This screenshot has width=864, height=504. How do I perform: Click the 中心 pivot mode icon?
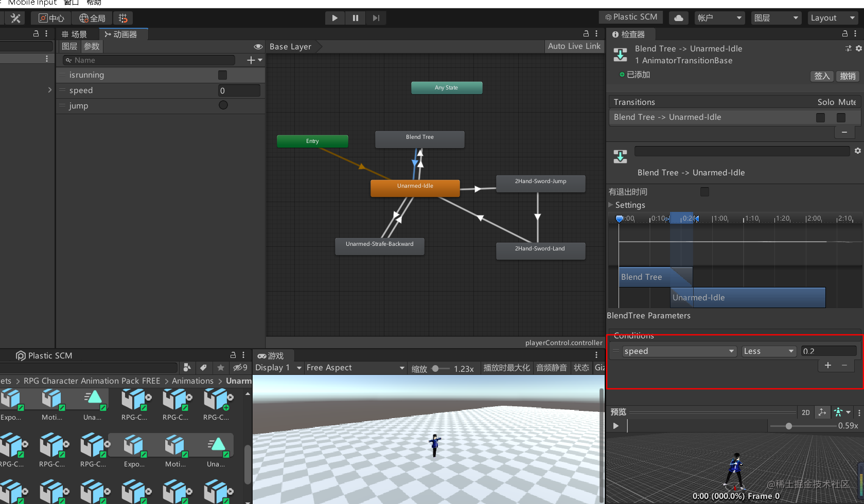click(50, 18)
